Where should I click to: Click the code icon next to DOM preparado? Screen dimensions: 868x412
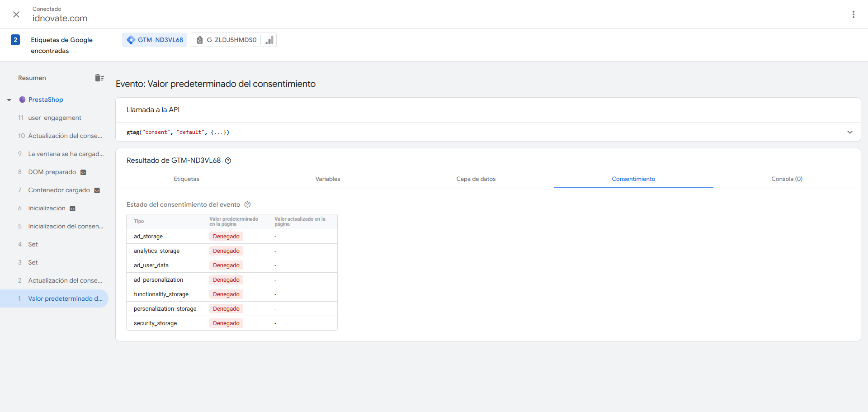point(83,172)
